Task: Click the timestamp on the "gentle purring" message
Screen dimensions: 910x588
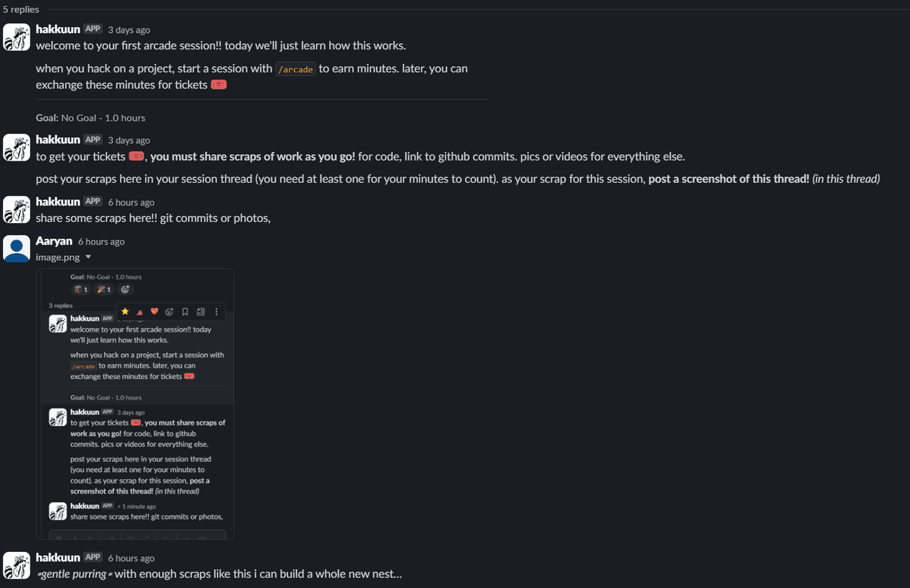Action: [131, 558]
